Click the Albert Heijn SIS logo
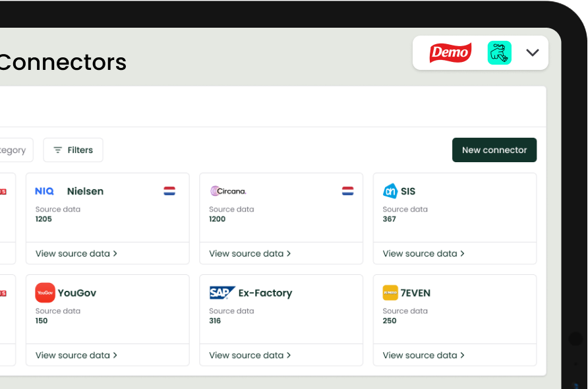This screenshot has width=588, height=389. (390, 191)
